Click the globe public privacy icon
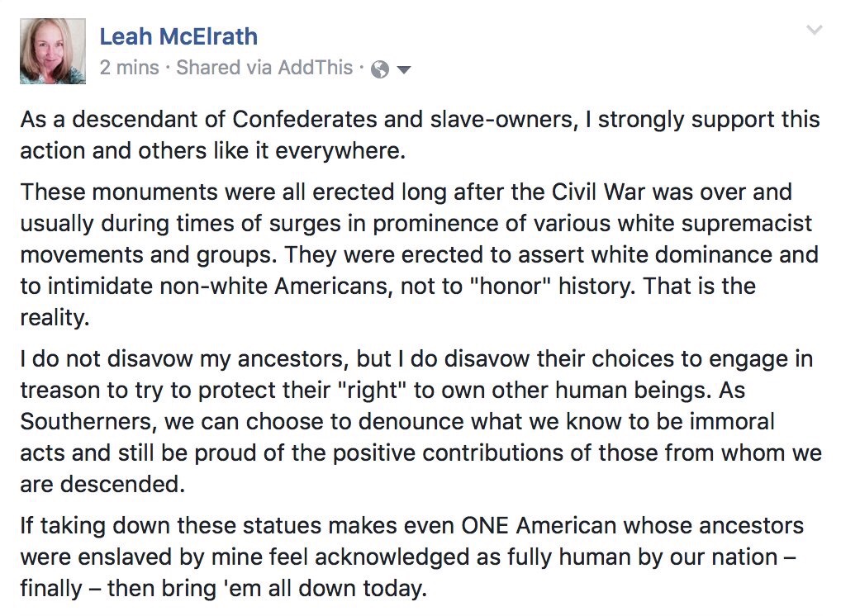 point(380,69)
